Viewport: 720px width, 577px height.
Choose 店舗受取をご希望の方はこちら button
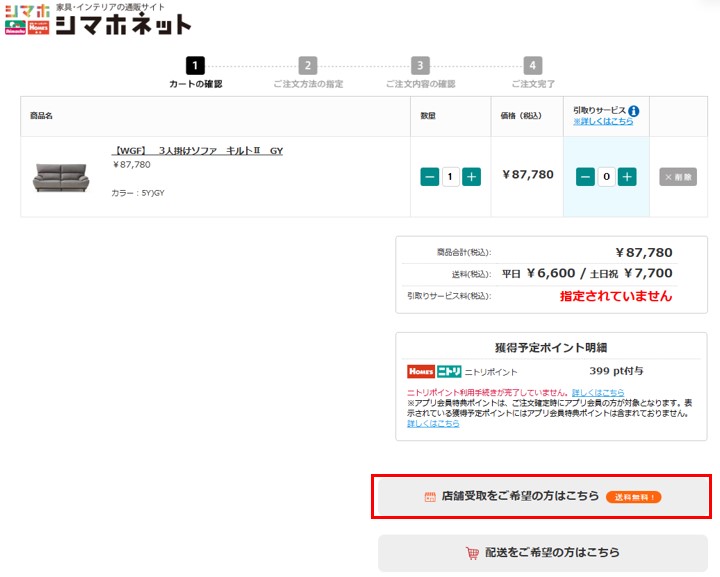tap(541, 496)
